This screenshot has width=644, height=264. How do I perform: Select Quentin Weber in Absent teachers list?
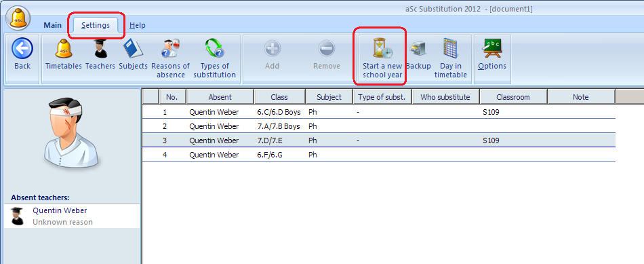click(x=72, y=216)
